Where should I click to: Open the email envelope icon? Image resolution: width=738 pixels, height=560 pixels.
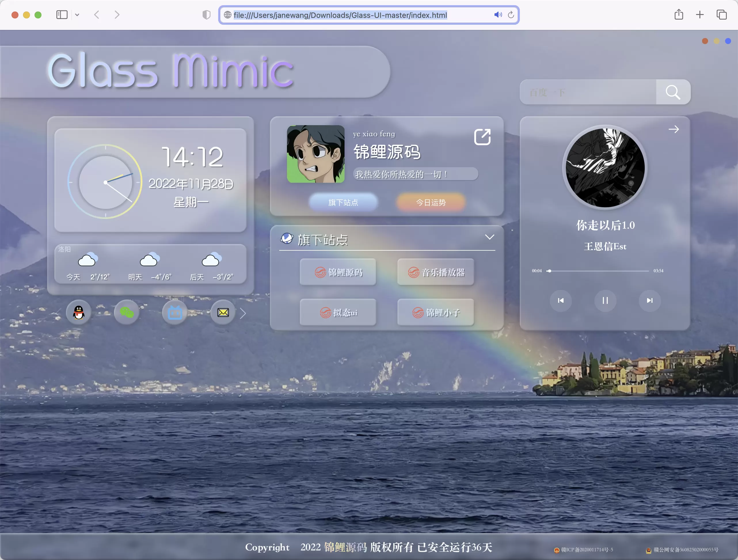point(222,312)
